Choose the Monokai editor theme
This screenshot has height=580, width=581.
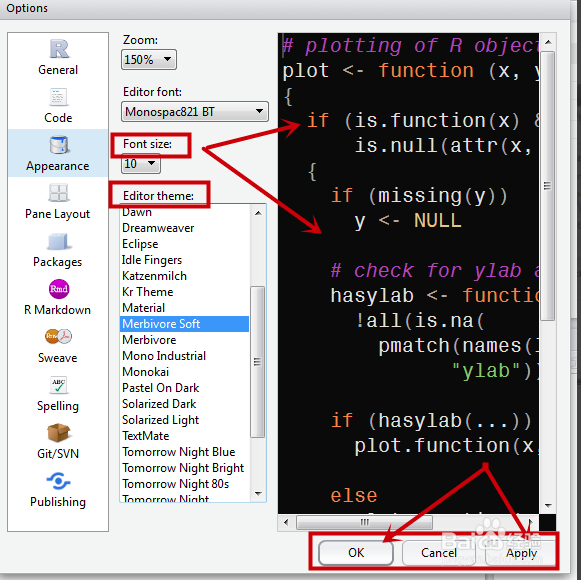(146, 372)
